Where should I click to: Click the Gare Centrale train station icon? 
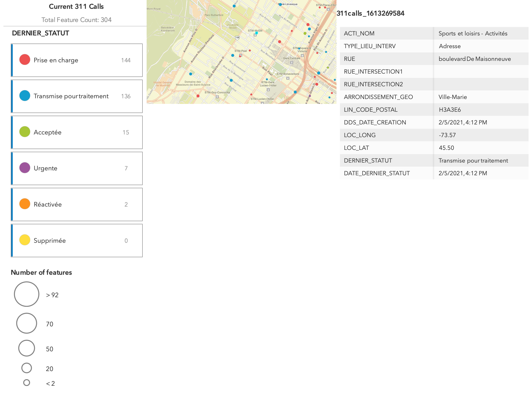click(292, 63)
